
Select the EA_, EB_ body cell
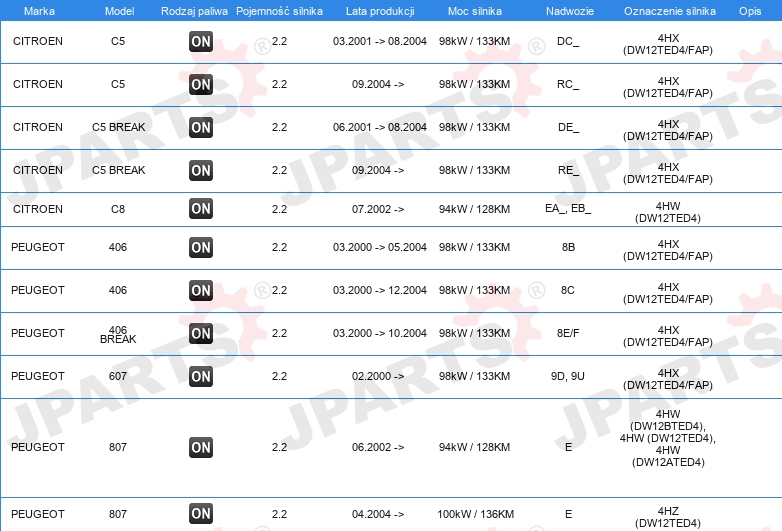tap(568, 208)
